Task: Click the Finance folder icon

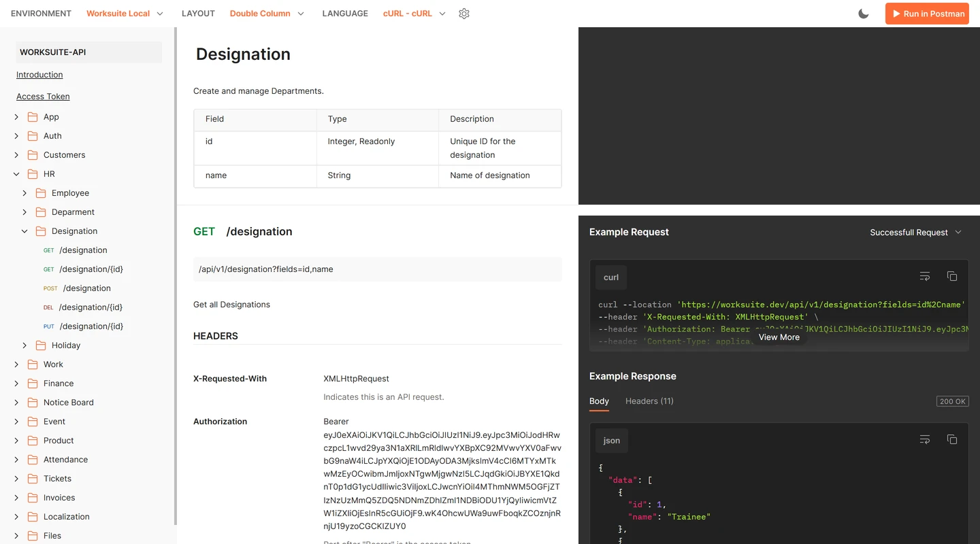Action: (32, 384)
